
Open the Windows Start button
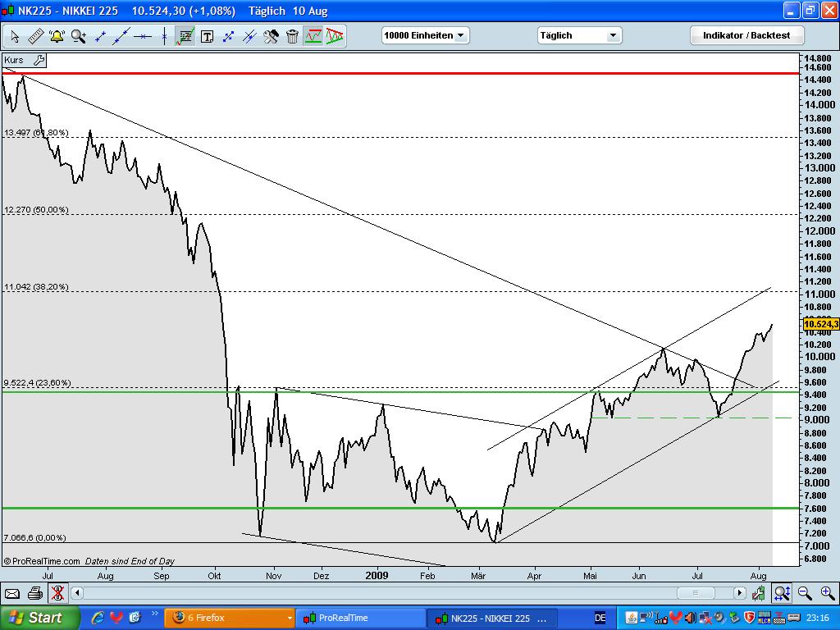point(39,618)
